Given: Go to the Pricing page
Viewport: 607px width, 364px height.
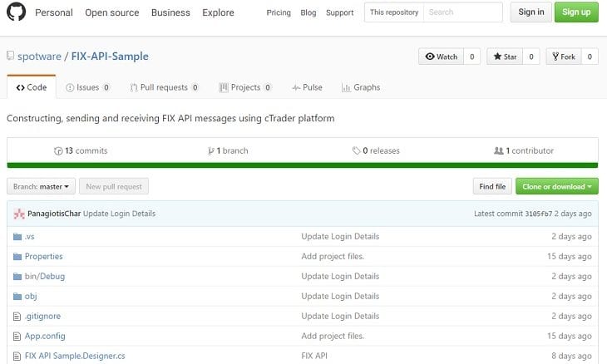Looking at the screenshot, I should (279, 12).
